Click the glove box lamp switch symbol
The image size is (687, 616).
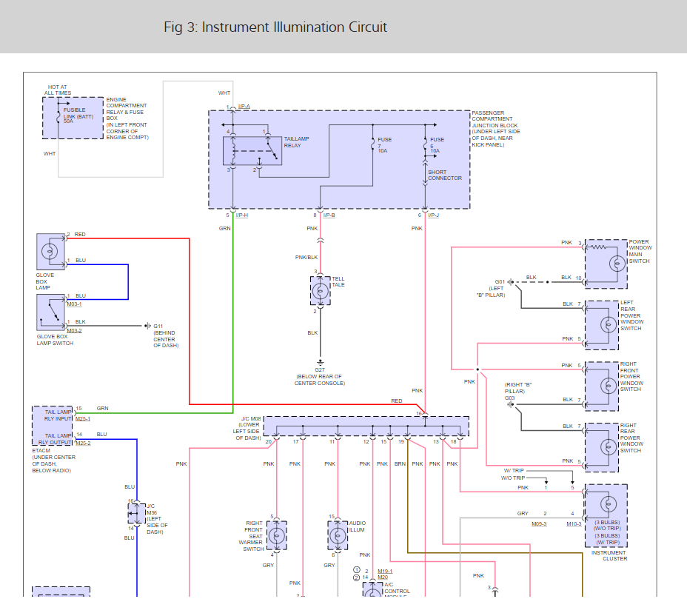[x=50, y=312]
